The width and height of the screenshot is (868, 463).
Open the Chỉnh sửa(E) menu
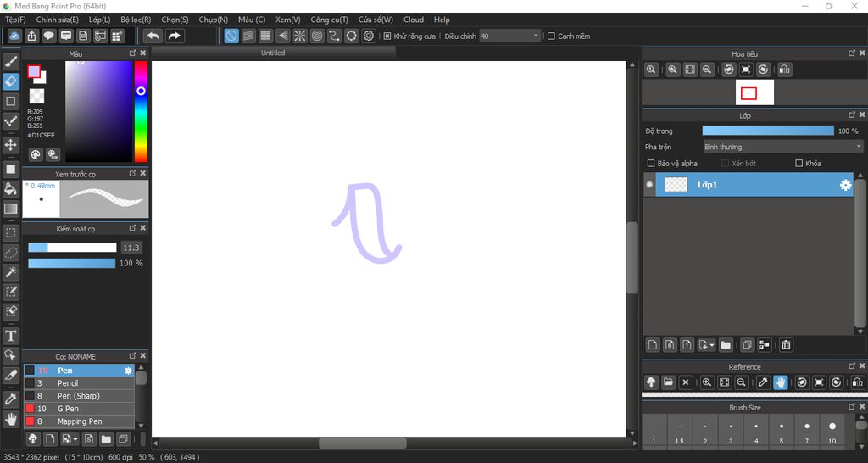[57, 20]
